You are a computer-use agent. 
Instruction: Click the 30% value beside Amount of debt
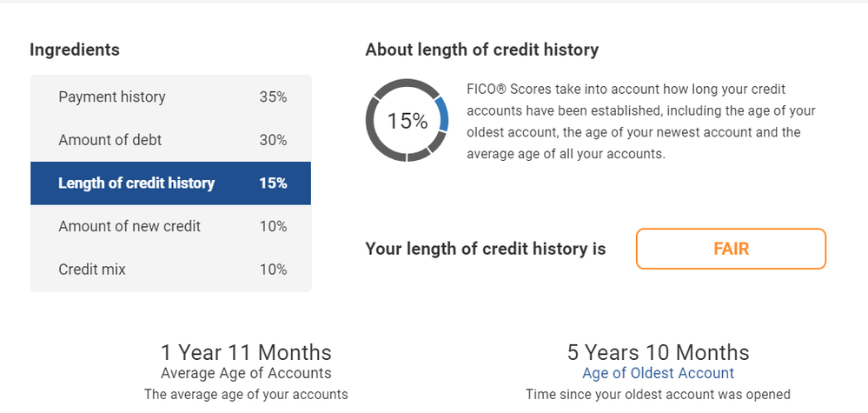(273, 140)
